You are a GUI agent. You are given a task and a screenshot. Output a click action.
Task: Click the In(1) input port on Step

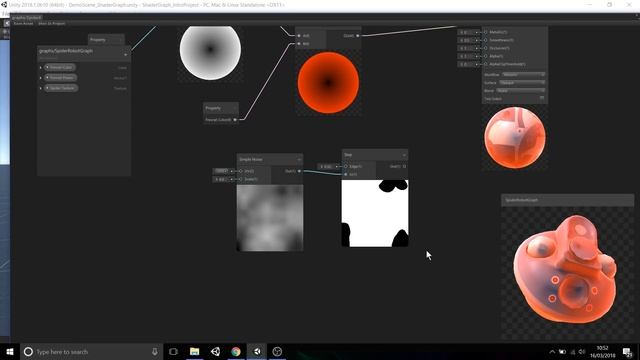(346, 174)
